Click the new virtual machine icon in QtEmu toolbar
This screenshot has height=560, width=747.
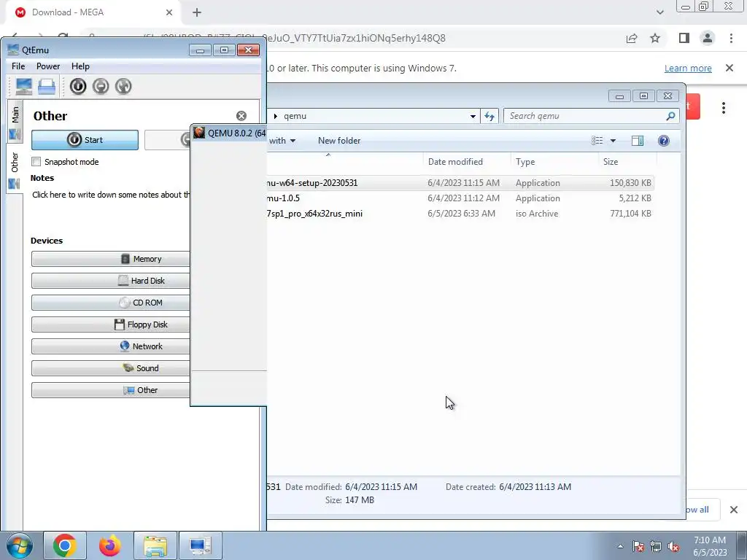click(x=24, y=86)
